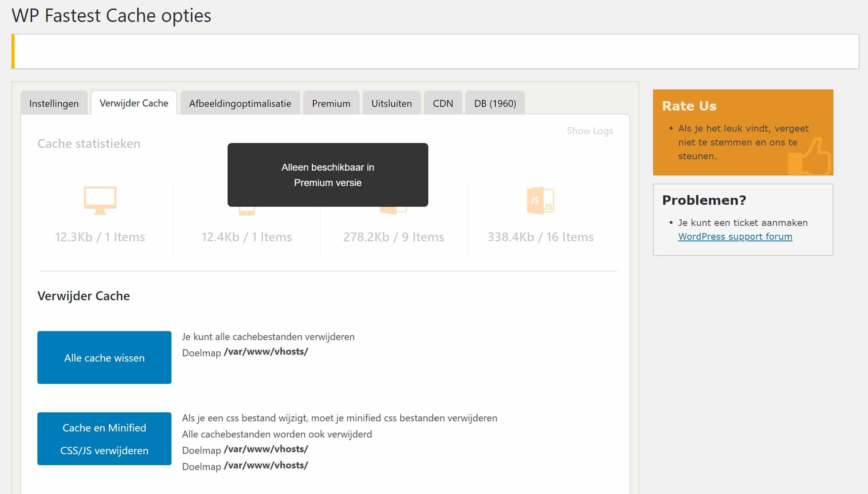Viewport: 868px width, 494px height.
Task: Click 'Je kunt alle cachebestanden verwijderen' text
Action: (268, 337)
